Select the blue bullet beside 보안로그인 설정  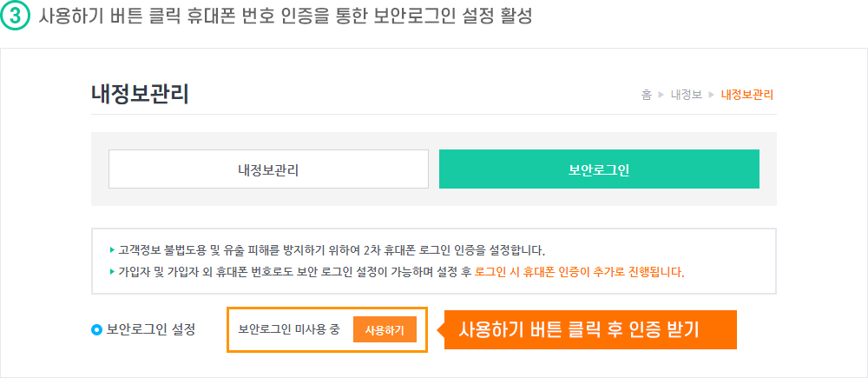pyautogui.click(x=97, y=330)
